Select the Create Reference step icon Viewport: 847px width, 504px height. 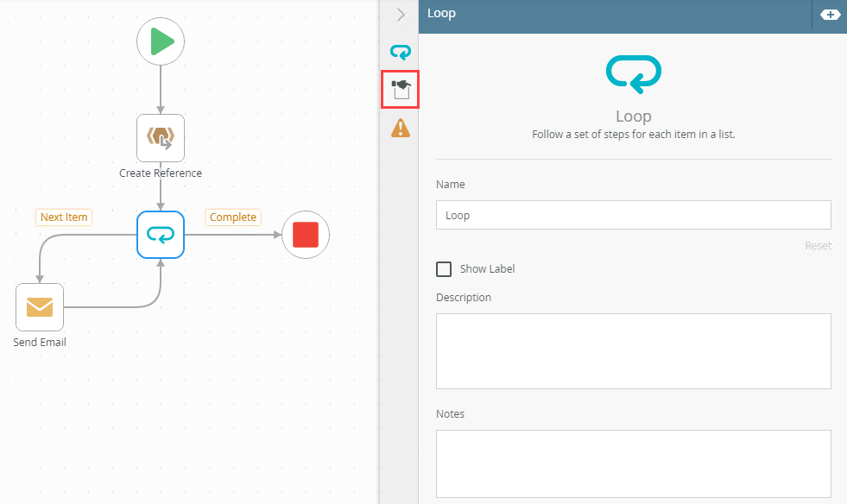point(161,138)
